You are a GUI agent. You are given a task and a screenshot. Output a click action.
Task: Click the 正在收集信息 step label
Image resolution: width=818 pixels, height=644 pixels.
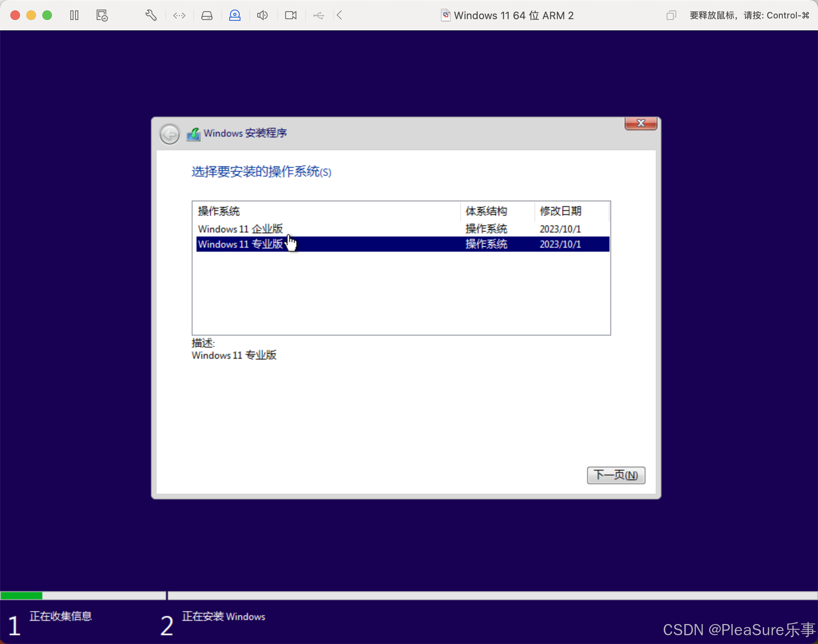(61, 616)
